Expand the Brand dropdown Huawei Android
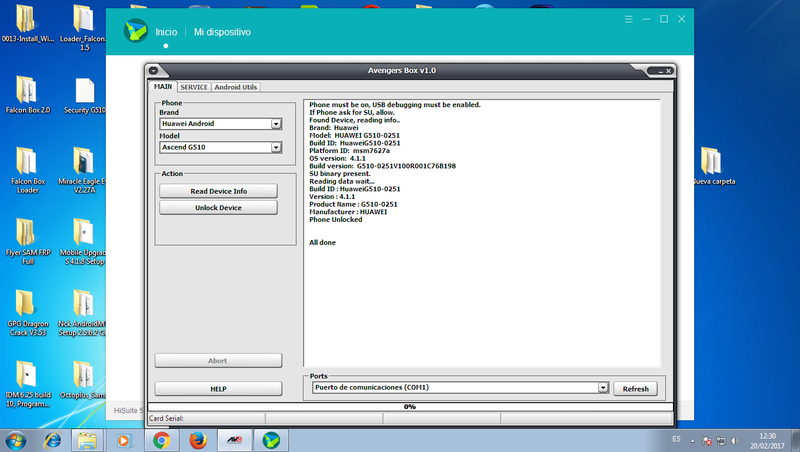Screen dimensions: 800x452 (276, 123)
